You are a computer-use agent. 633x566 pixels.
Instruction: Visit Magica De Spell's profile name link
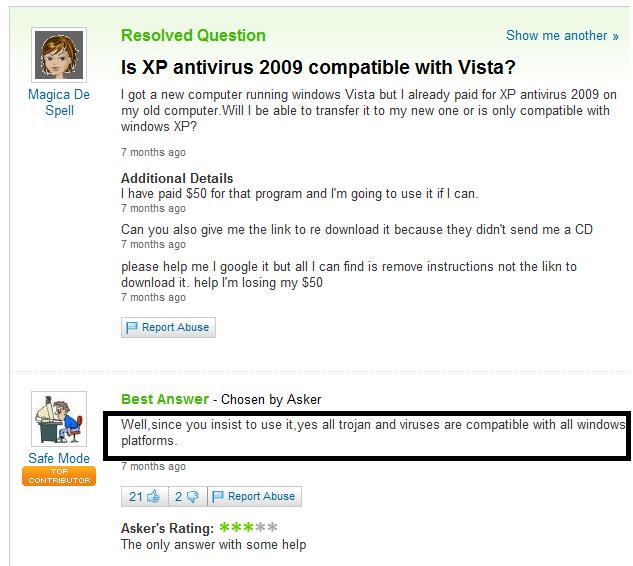click(x=59, y=102)
